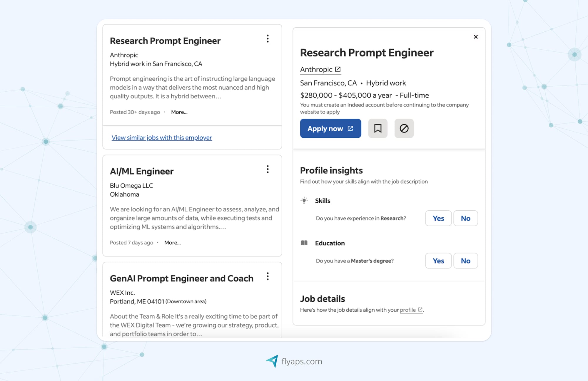Click WEX Inc. company name
This screenshot has width=588, height=381.
[122, 293]
